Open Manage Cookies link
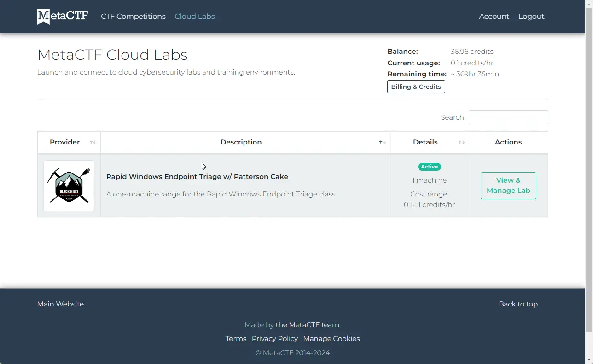This screenshot has height=364, width=593. 331,339
